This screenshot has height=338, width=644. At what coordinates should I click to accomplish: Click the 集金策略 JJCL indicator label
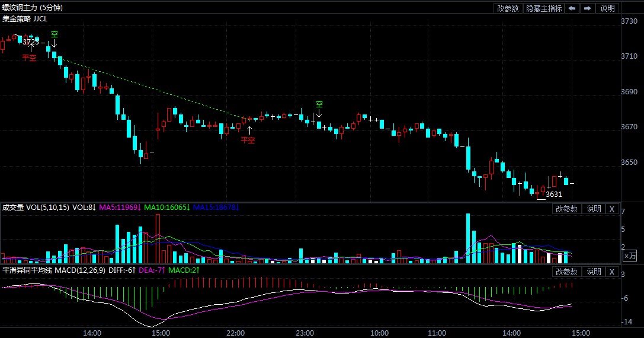pyautogui.click(x=25, y=18)
